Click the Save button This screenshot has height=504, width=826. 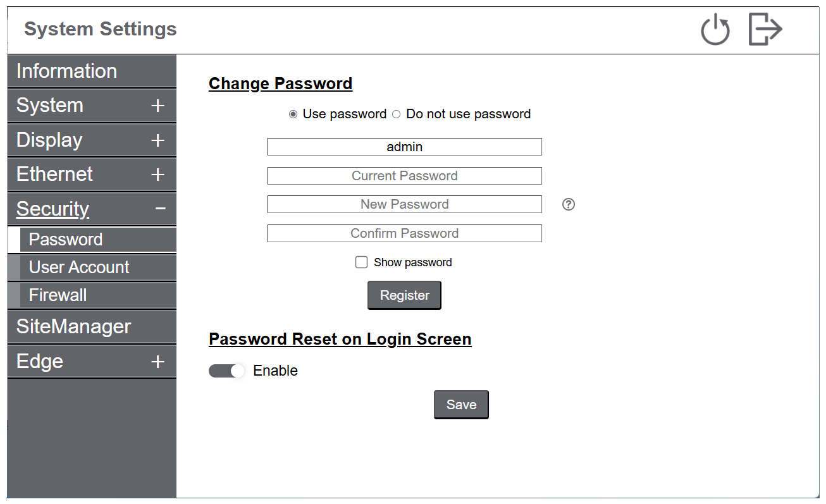(461, 405)
